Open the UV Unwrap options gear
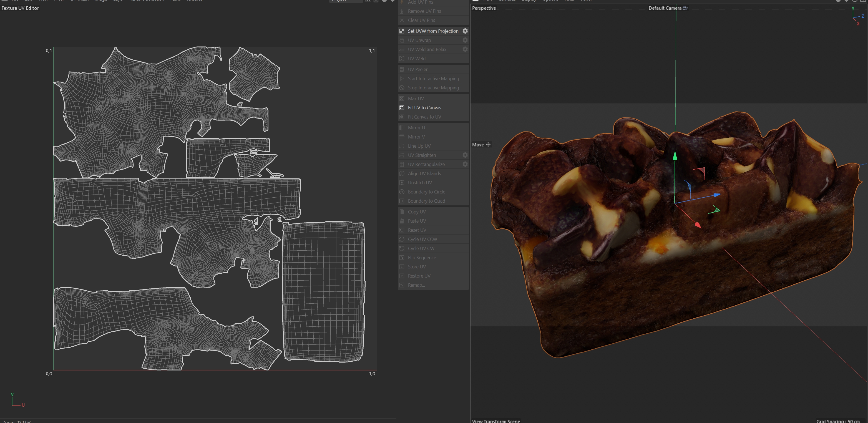The width and height of the screenshot is (868, 423). 465,40
